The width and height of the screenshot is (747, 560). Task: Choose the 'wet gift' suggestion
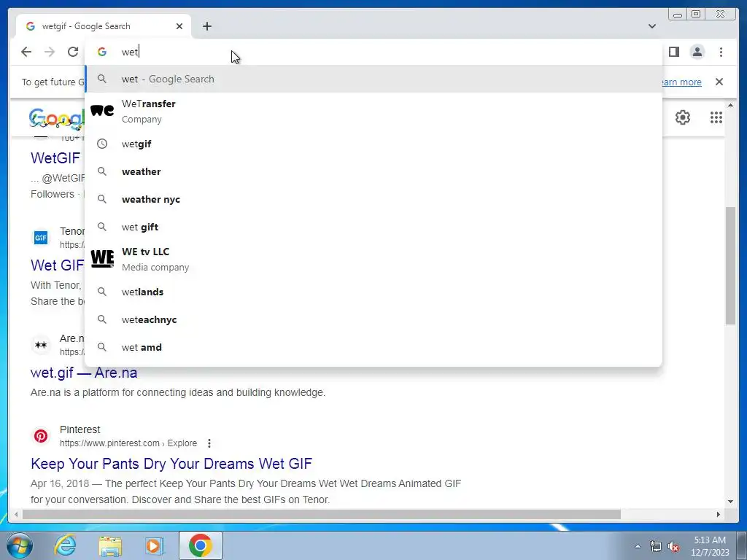point(373,227)
